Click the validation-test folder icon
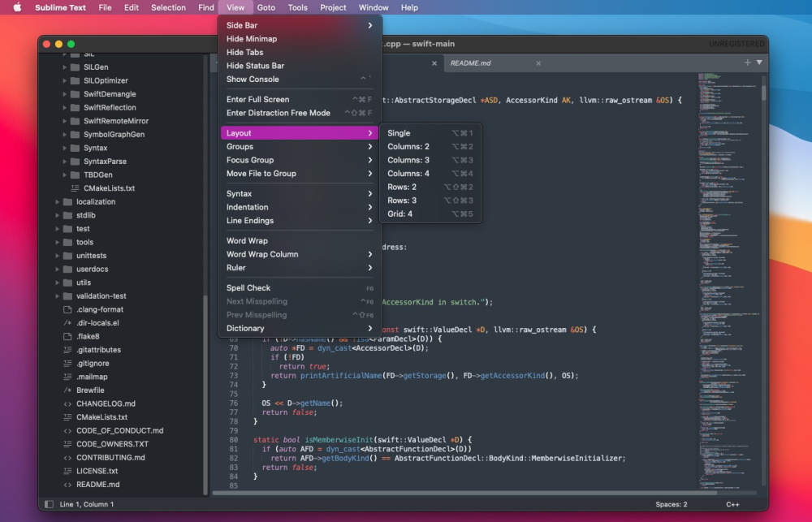Image resolution: width=812 pixels, height=522 pixels. point(68,296)
